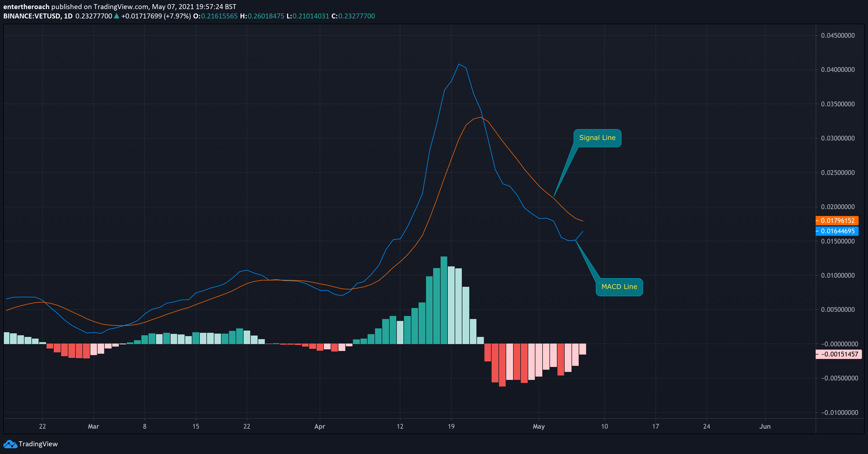The image size is (868, 454).
Task: Click the Apr label on time axis
Action: (319, 426)
